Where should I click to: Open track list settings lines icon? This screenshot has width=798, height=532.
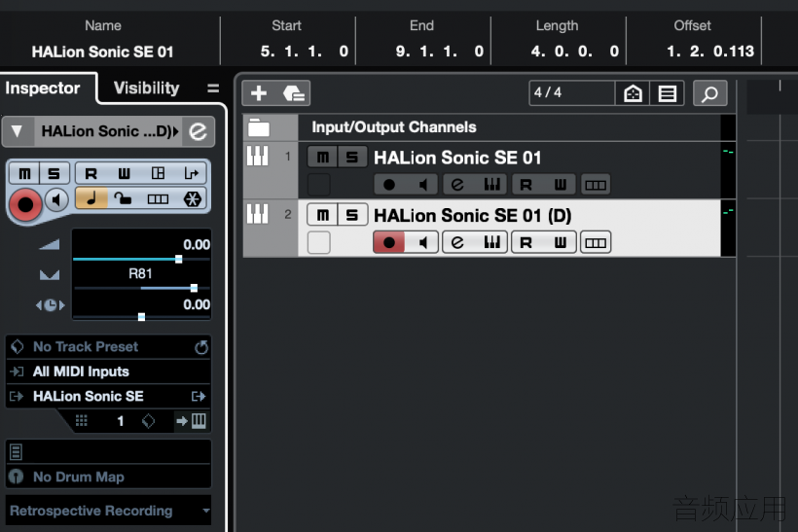[x=667, y=93]
